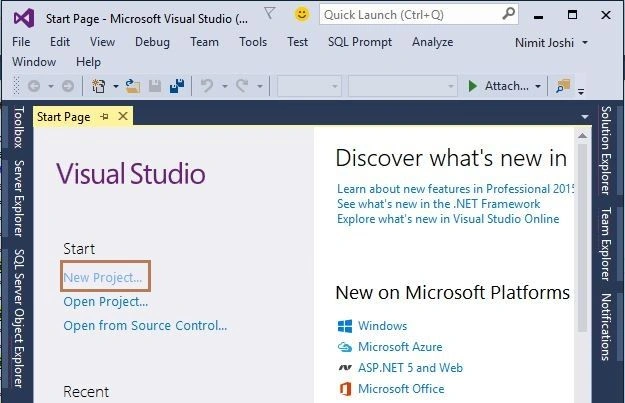Click the Save toolbar icon
This screenshot has height=403, width=625.
point(155,86)
